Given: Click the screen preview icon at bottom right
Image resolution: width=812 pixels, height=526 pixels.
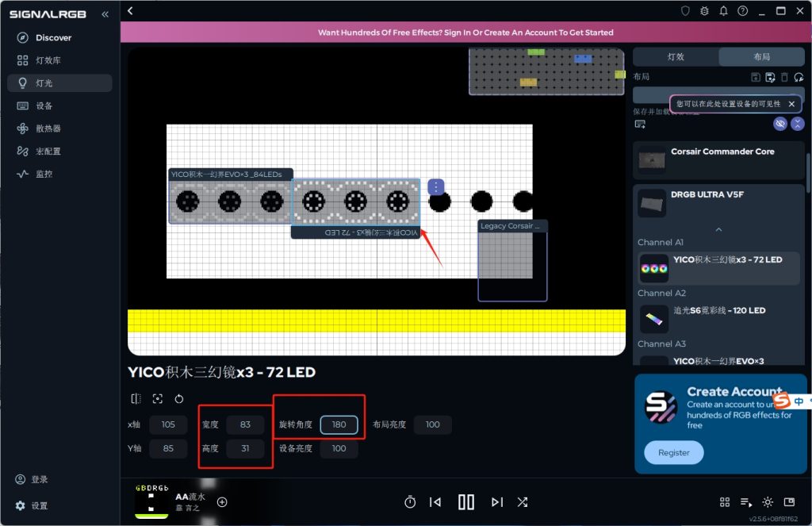Looking at the screenshot, I should pos(789,502).
